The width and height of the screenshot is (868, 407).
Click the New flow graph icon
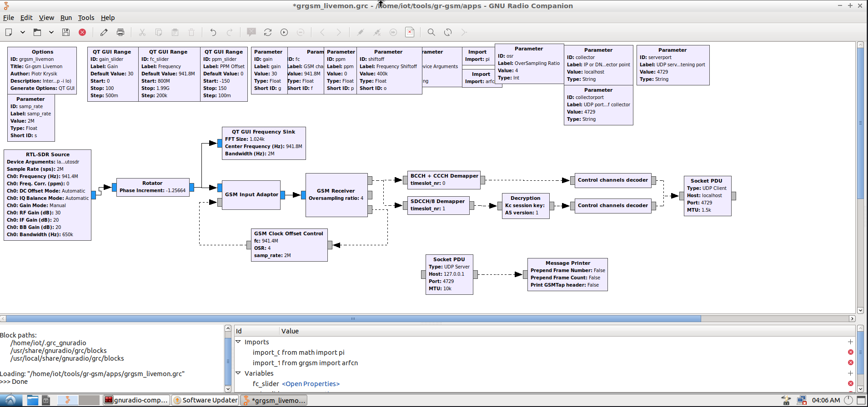(x=9, y=32)
